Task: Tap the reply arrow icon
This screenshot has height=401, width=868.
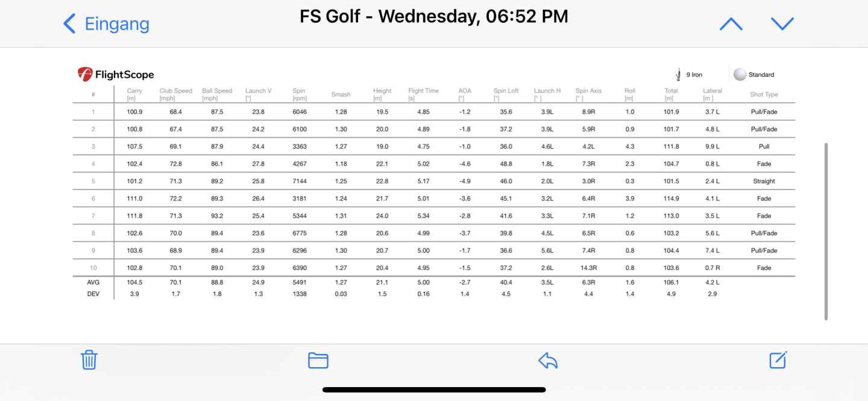Action: pos(548,360)
